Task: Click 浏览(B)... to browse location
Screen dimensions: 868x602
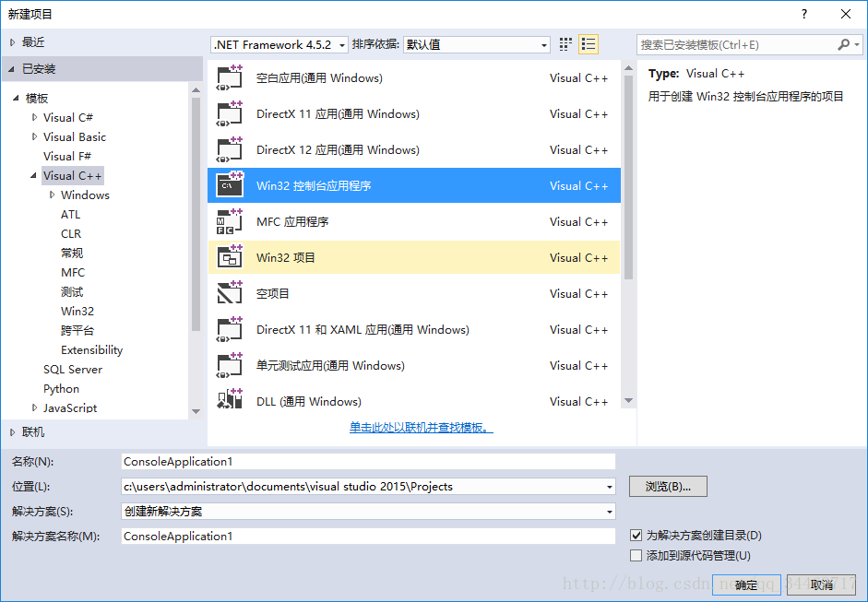Action: (668, 487)
